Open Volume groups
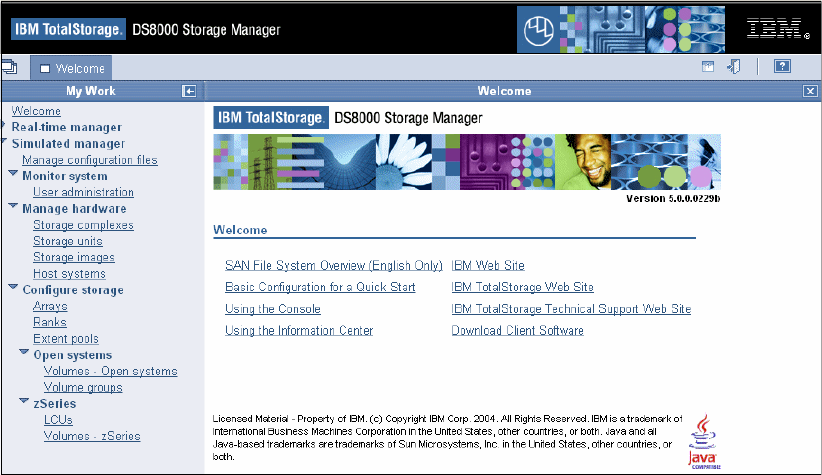The height and width of the screenshot is (475, 822). click(x=83, y=387)
